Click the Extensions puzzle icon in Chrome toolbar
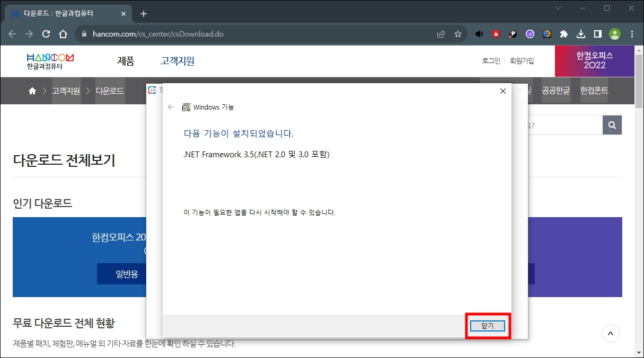The height and width of the screenshot is (358, 644). pyautogui.click(x=563, y=34)
